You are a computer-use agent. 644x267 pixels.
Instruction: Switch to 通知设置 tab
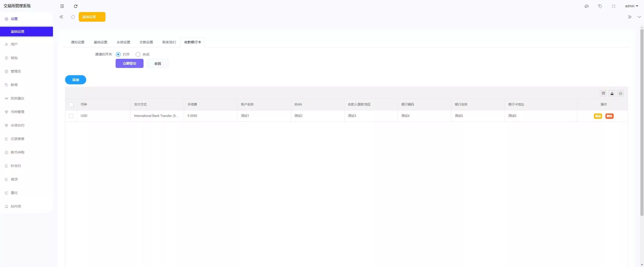tap(77, 42)
